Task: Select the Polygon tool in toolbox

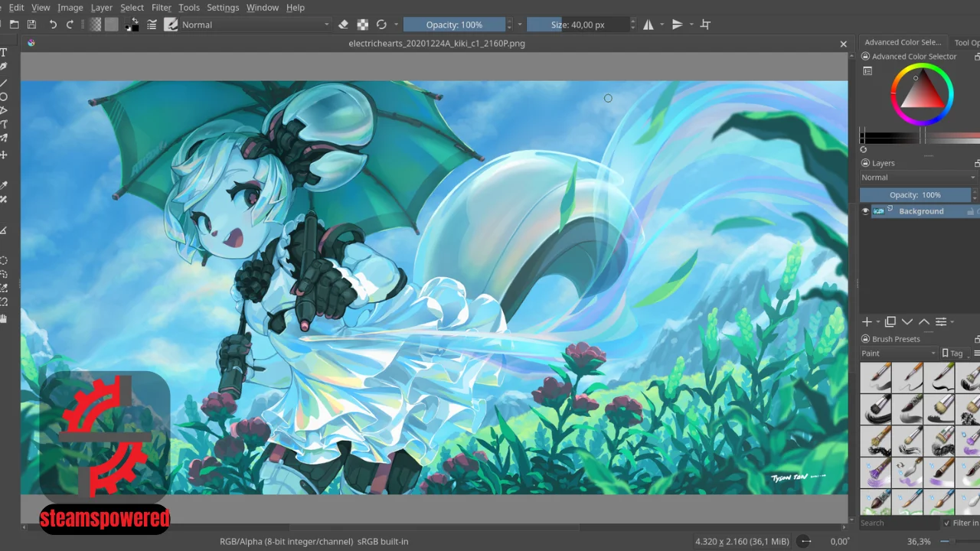Action: pos(4,111)
